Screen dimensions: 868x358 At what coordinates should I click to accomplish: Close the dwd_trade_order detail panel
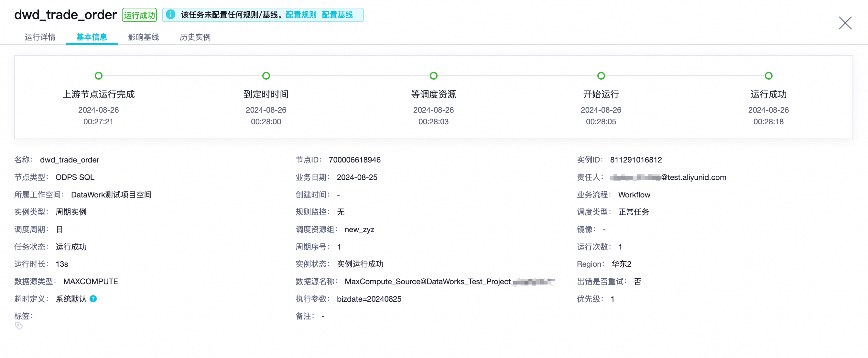click(845, 23)
